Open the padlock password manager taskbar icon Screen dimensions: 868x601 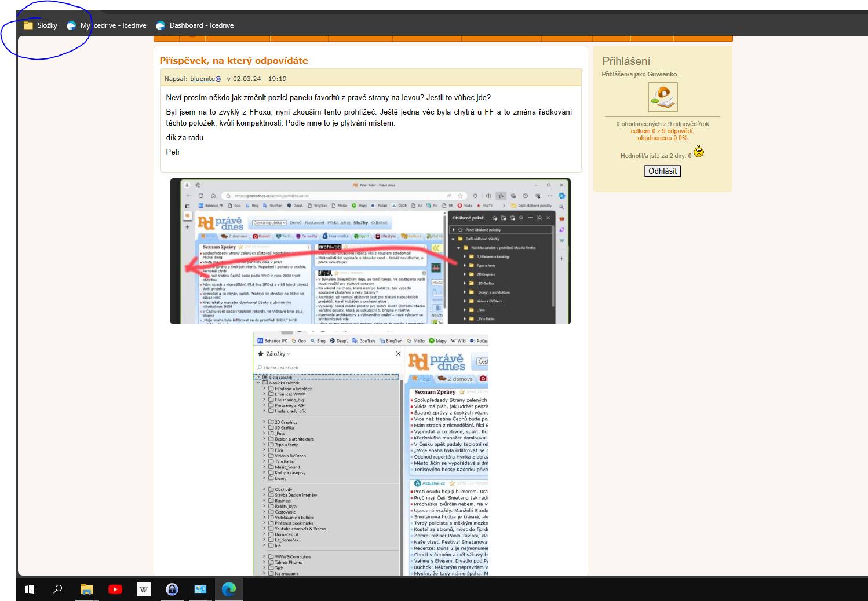pyautogui.click(x=172, y=589)
